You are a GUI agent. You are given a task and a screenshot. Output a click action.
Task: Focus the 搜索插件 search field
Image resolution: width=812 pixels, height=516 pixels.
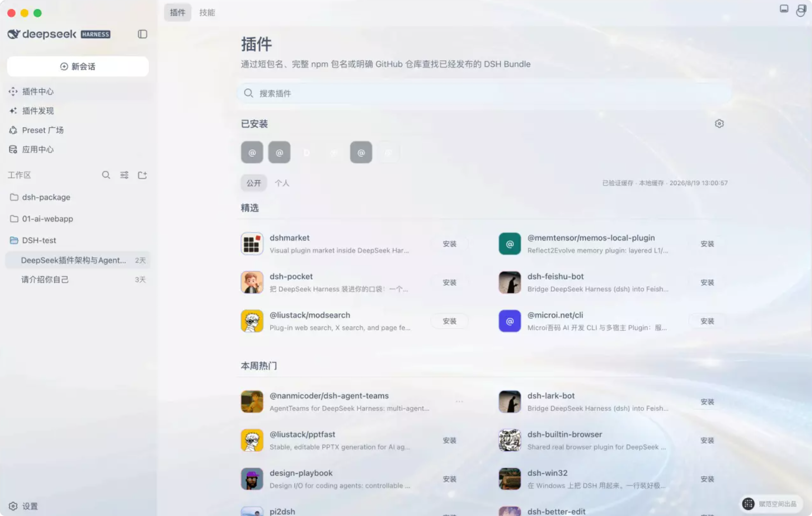pyautogui.click(x=484, y=93)
